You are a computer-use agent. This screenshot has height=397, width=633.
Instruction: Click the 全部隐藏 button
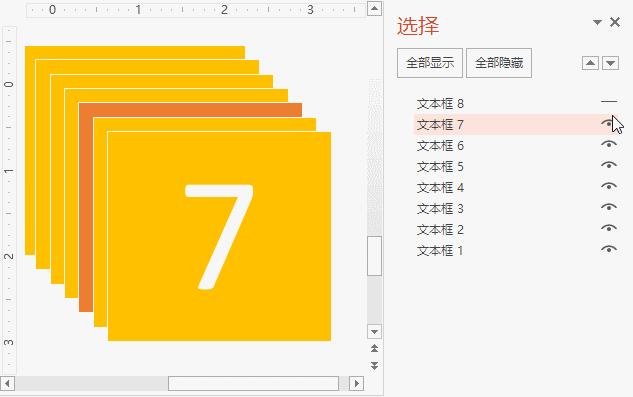[x=499, y=63]
